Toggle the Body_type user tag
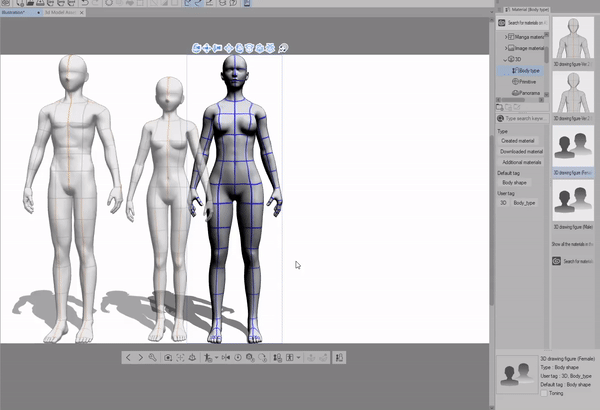This screenshot has width=600, height=410. pos(524,203)
